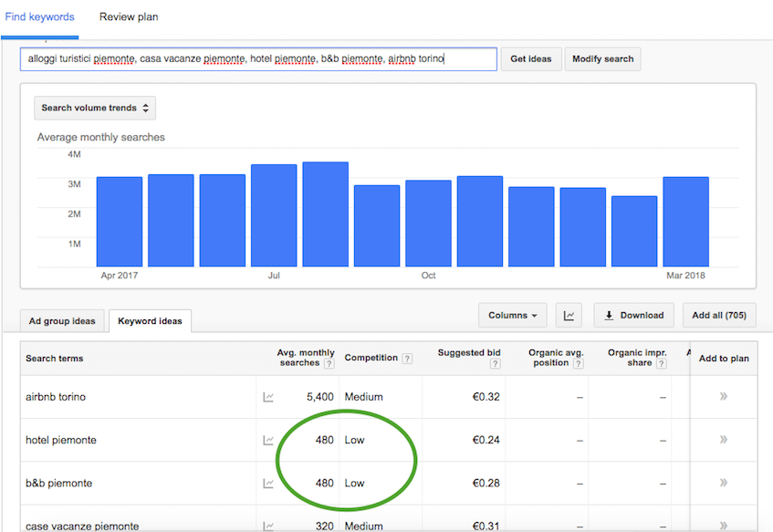Switch to Find keywords tab
The height and width of the screenshot is (532, 773).
pos(39,16)
